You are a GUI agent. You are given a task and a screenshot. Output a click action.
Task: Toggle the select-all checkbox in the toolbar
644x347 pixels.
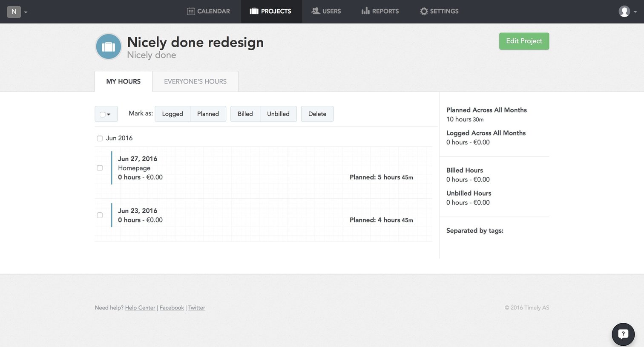click(x=102, y=114)
